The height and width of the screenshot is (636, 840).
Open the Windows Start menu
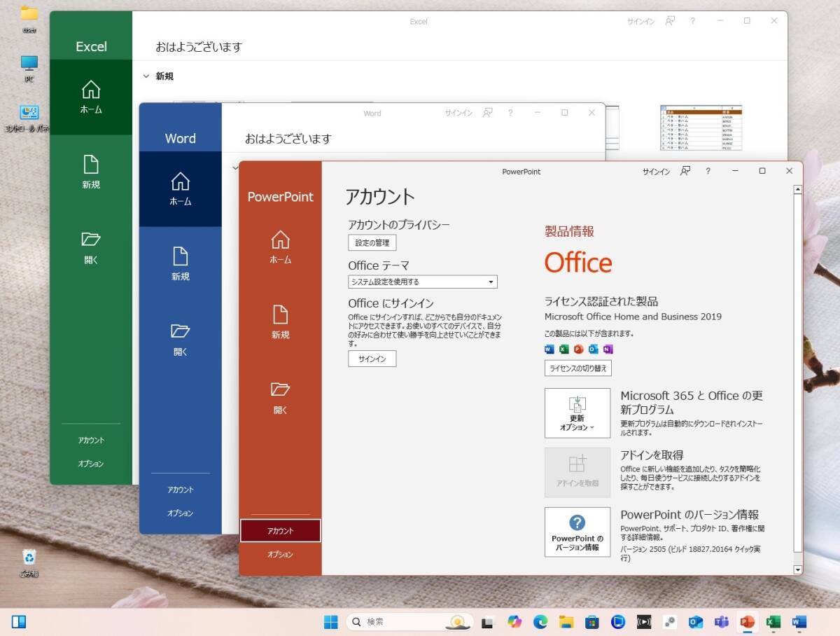click(331, 621)
